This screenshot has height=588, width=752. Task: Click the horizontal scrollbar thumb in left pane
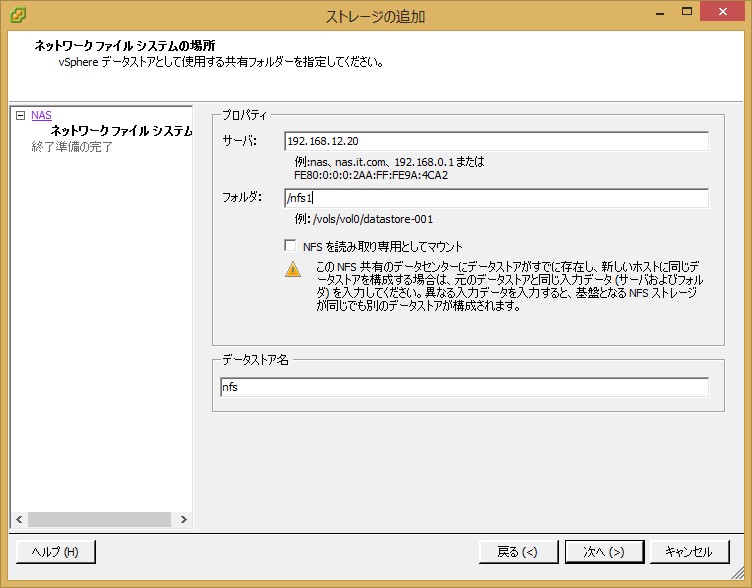(99, 519)
